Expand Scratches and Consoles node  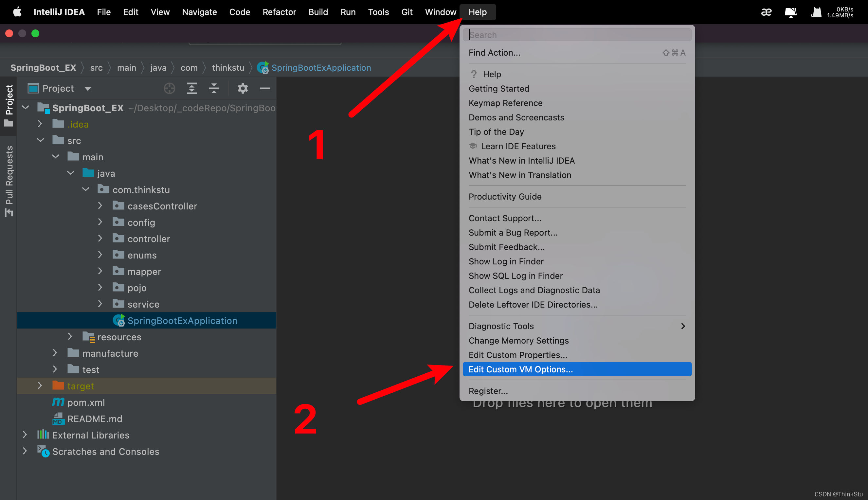pyautogui.click(x=25, y=451)
